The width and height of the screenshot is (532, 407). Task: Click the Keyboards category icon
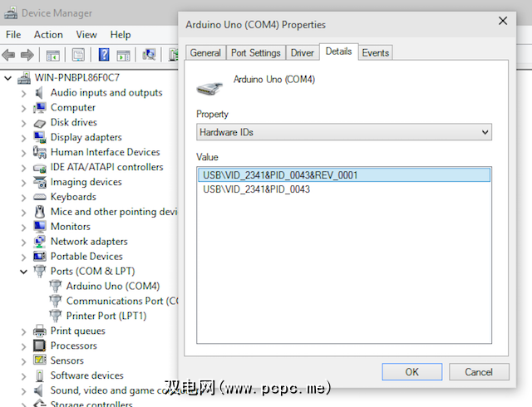click(x=40, y=197)
